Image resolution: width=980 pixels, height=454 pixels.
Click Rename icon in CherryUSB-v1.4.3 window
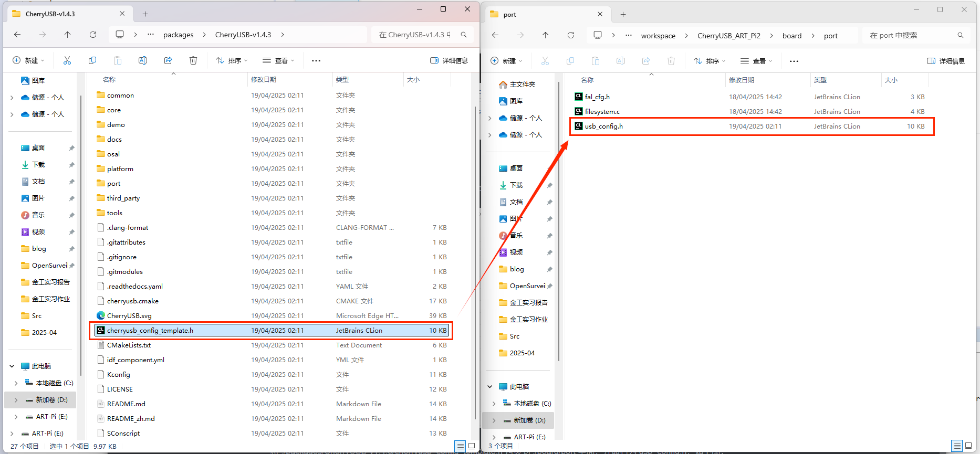143,61
